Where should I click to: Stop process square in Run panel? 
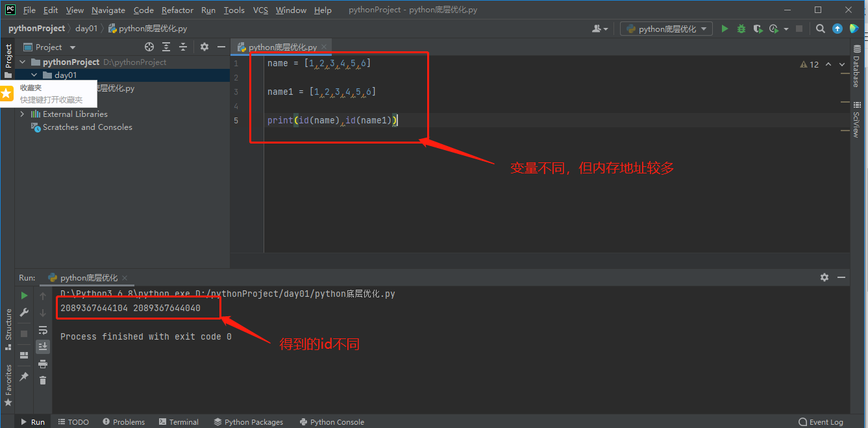click(24, 334)
